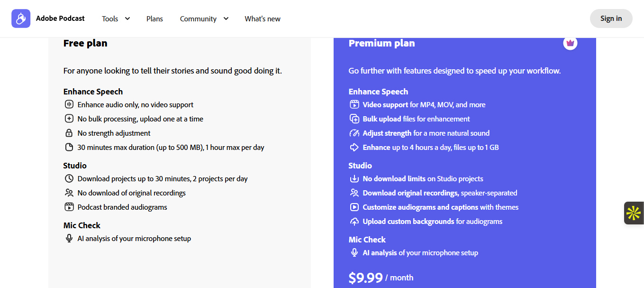Click the Bulk upload files icon

click(x=354, y=119)
